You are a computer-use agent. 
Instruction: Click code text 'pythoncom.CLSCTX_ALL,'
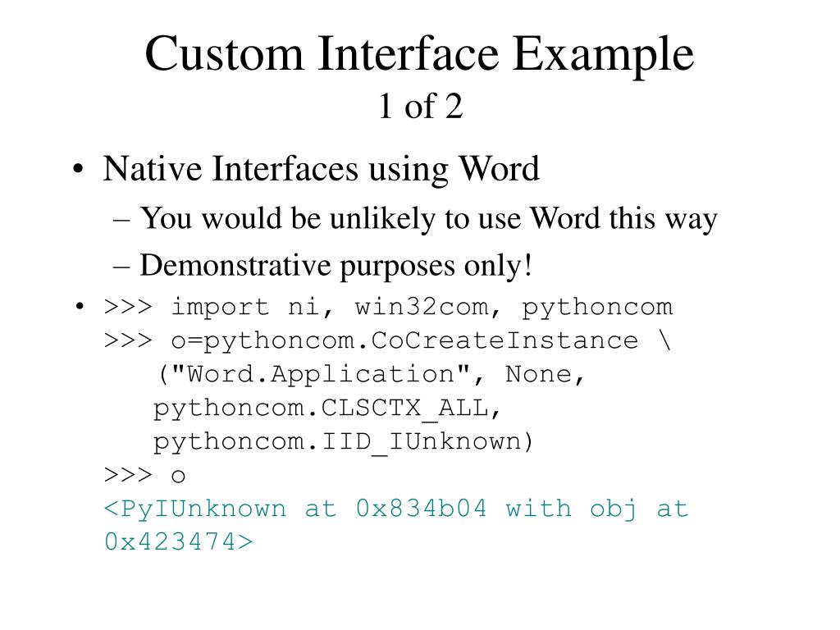click(x=327, y=409)
